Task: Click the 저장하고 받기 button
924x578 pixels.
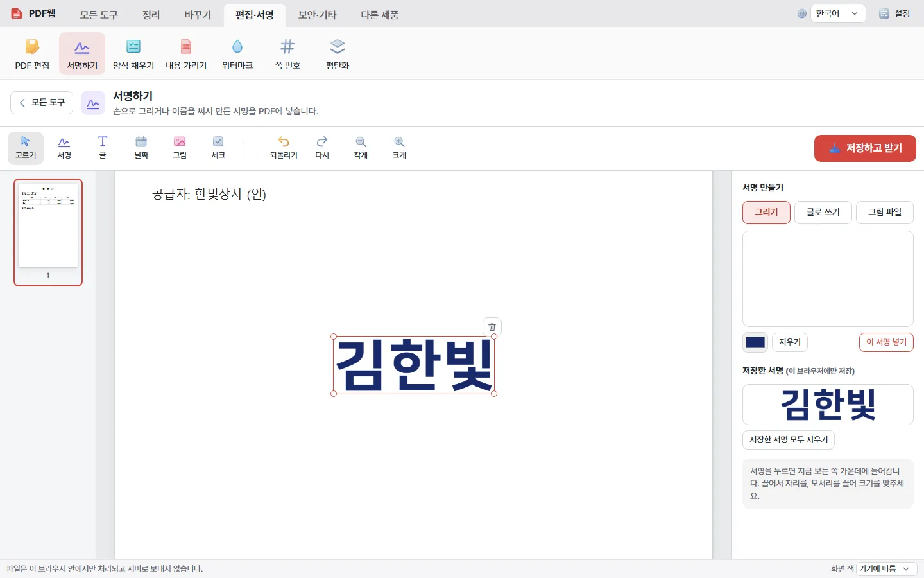Action: coord(865,148)
